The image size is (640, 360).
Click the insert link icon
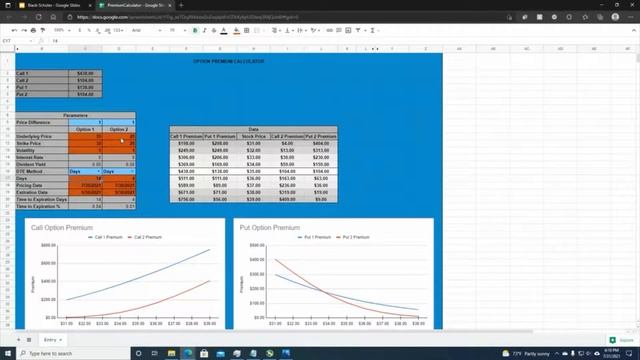click(x=329, y=31)
